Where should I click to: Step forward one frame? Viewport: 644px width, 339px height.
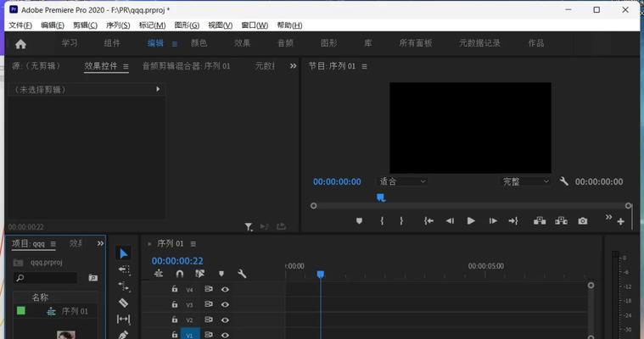[x=493, y=221]
